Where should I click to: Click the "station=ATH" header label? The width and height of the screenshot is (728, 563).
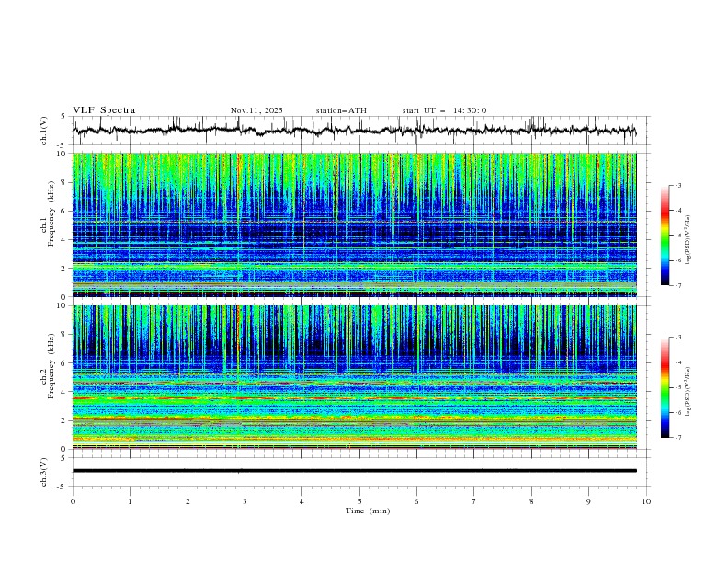coord(341,110)
